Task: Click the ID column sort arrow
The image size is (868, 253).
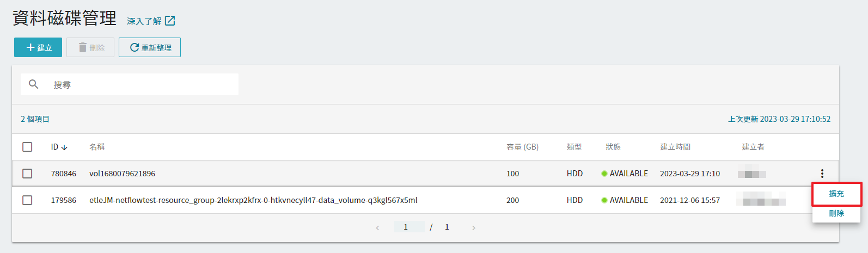Action: (x=64, y=147)
